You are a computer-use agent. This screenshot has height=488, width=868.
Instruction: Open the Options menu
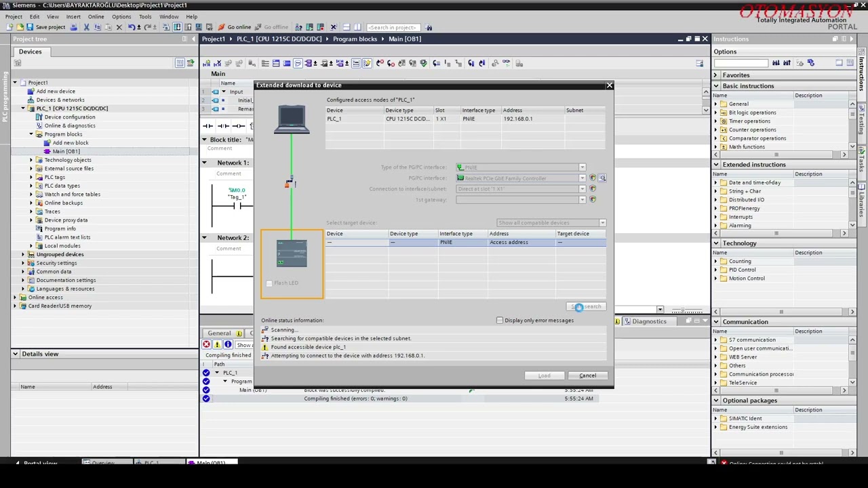121,16
